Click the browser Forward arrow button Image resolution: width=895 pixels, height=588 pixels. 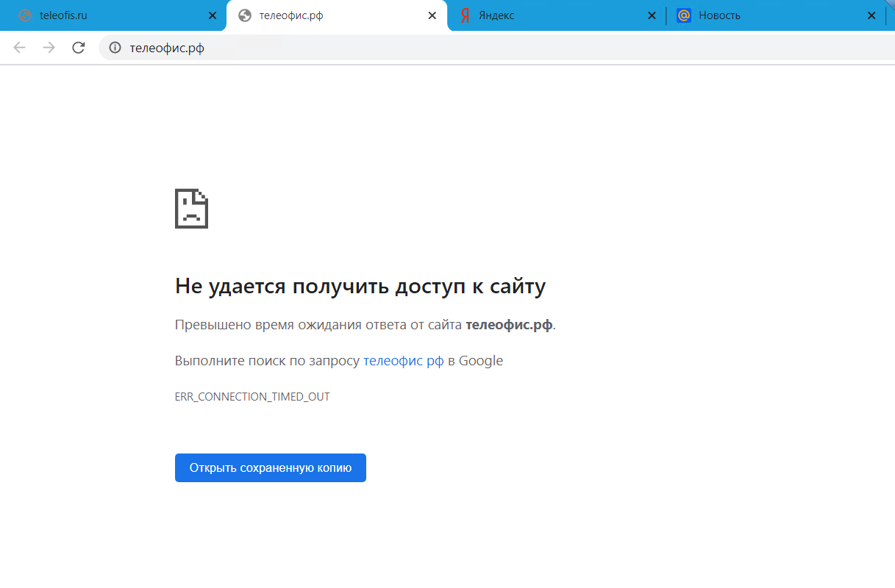(49, 48)
